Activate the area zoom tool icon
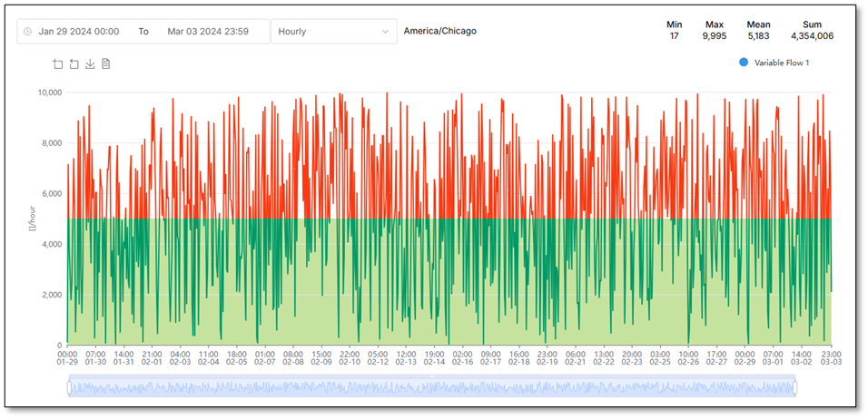 (57, 64)
